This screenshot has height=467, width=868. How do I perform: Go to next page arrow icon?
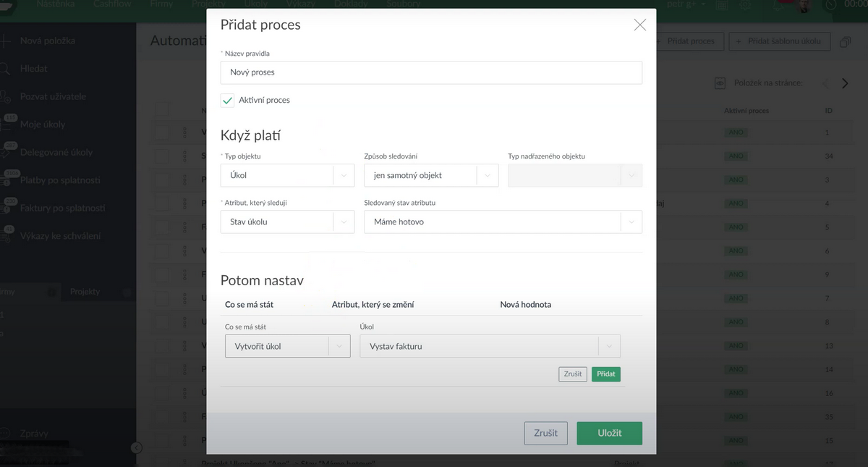(844, 83)
